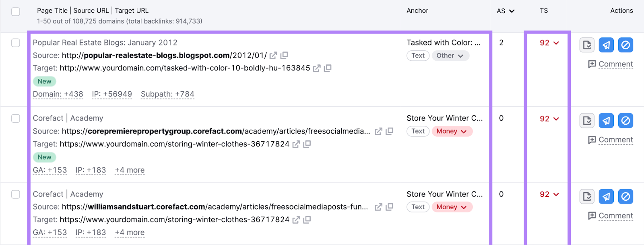644x245 pixels.
Task: Open corepremierepropertygroup.corefact.com source link
Action: 216,131
